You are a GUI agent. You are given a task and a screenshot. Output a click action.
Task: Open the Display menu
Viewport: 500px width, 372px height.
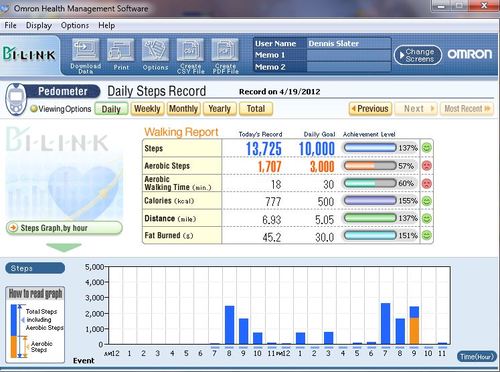coord(39,25)
